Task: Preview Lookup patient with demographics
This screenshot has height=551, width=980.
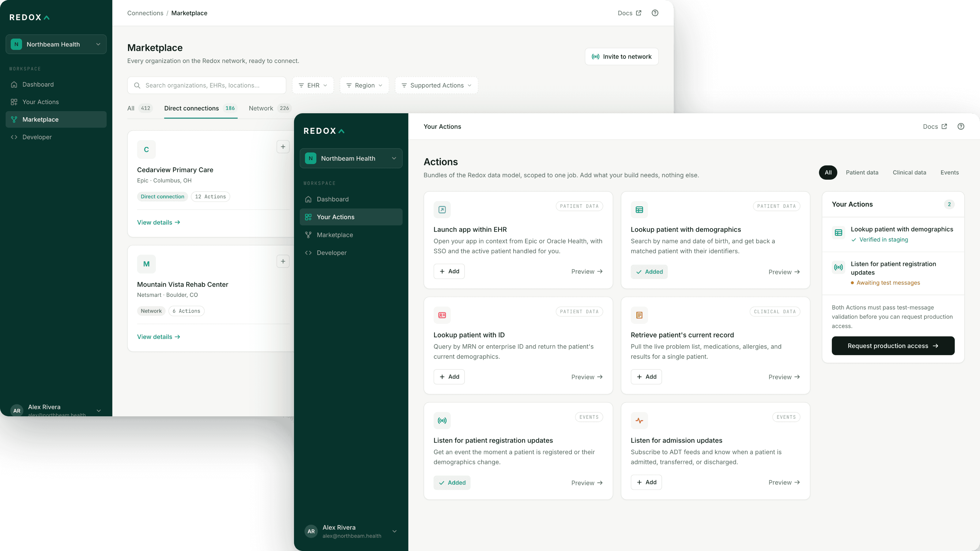Action: 784,272
